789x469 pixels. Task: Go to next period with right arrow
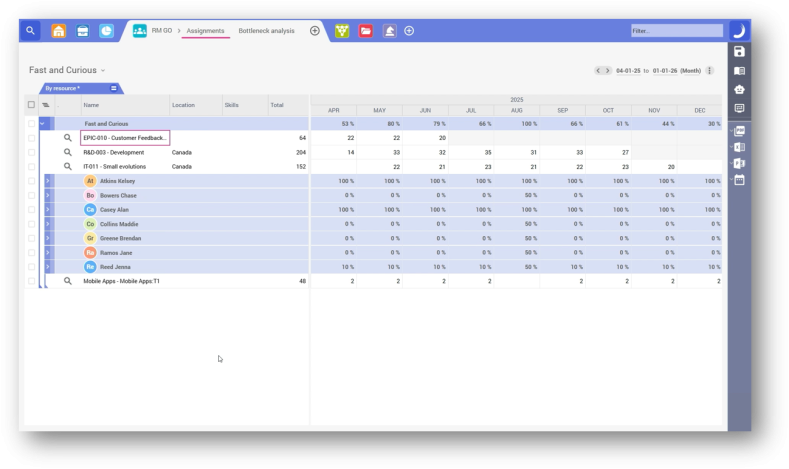click(607, 71)
